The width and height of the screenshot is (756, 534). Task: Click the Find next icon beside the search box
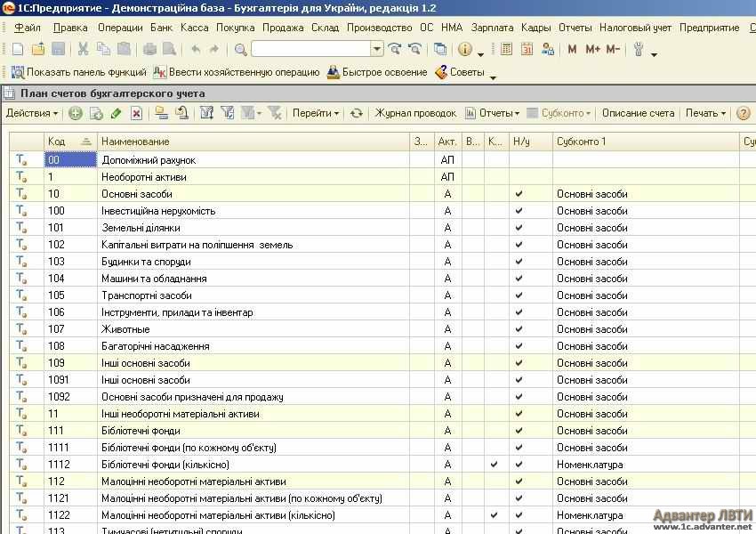[394, 49]
